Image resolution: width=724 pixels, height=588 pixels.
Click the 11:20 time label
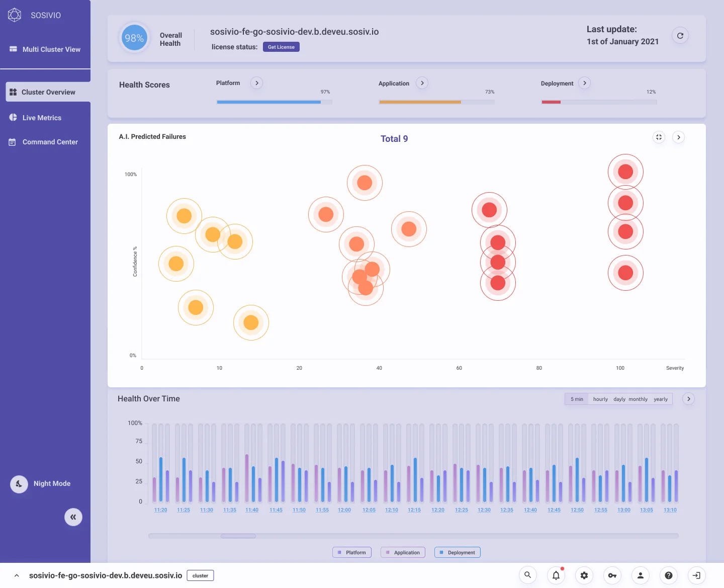tap(160, 510)
